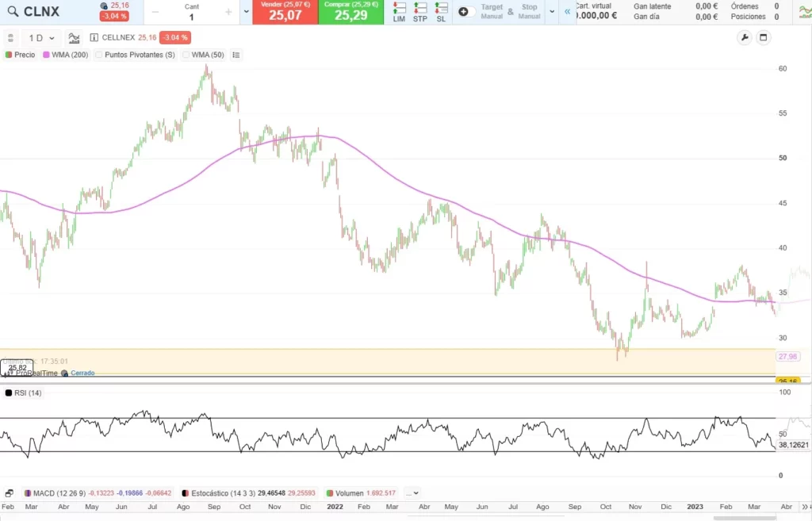Screen dimensions: 812x521
Task: Click the WMA (200) pink color swatch
Action: [x=46, y=55]
